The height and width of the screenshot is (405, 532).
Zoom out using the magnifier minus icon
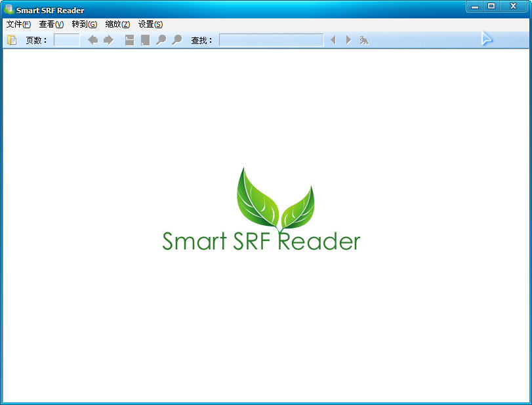tap(176, 39)
